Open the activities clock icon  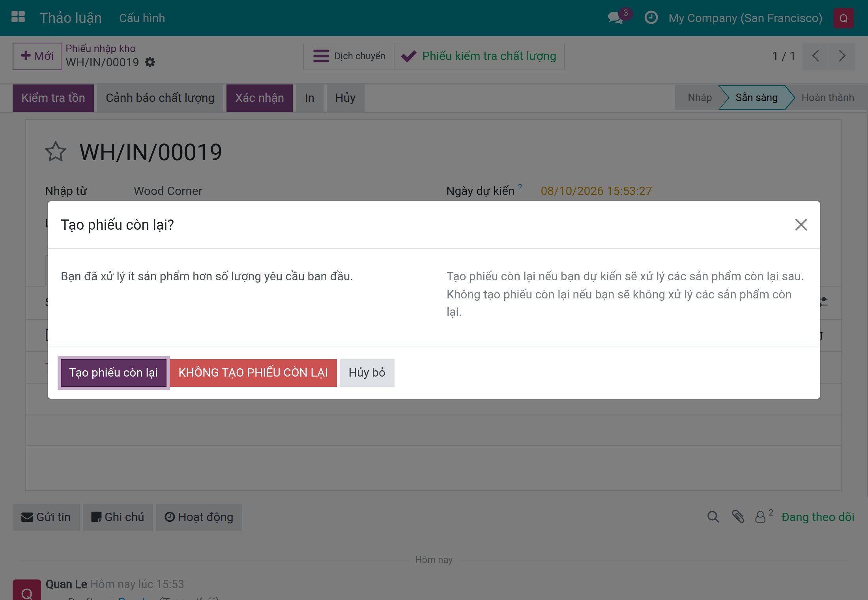click(651, 18)
